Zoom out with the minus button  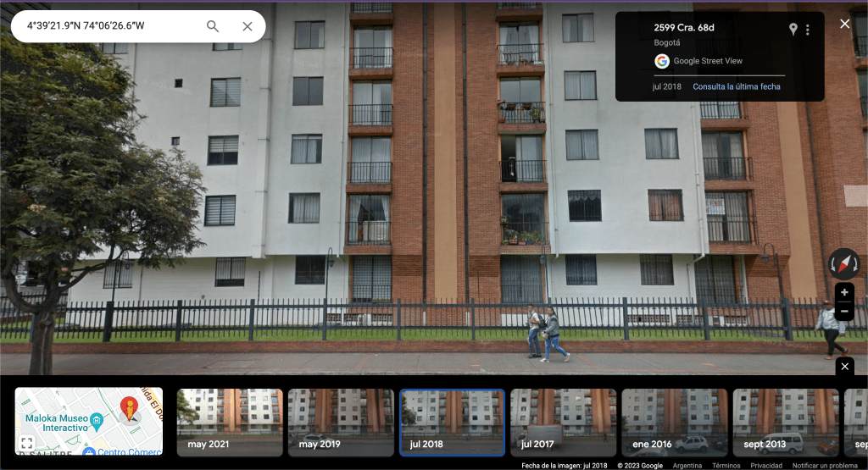(x=844, y=312)
